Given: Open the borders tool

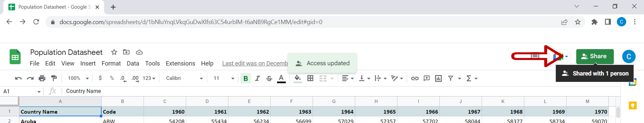Looking at the screenshot, I should [310, 78].
